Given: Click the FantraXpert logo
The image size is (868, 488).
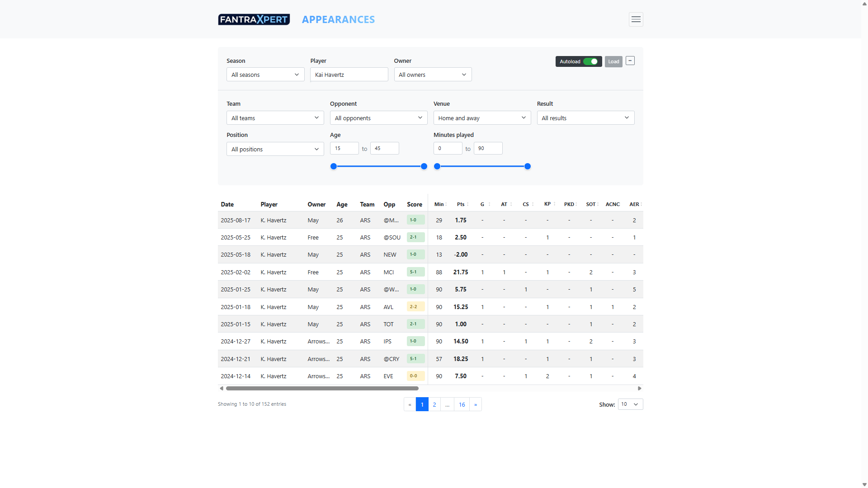Looking at the screenshot, I should tap(254, 19).
